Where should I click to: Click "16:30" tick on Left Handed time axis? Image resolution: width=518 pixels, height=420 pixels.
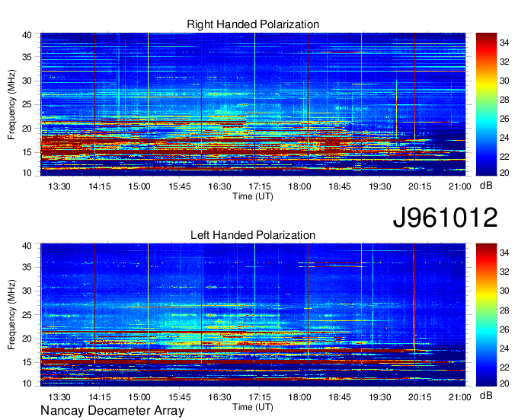[x=219, y=397]
